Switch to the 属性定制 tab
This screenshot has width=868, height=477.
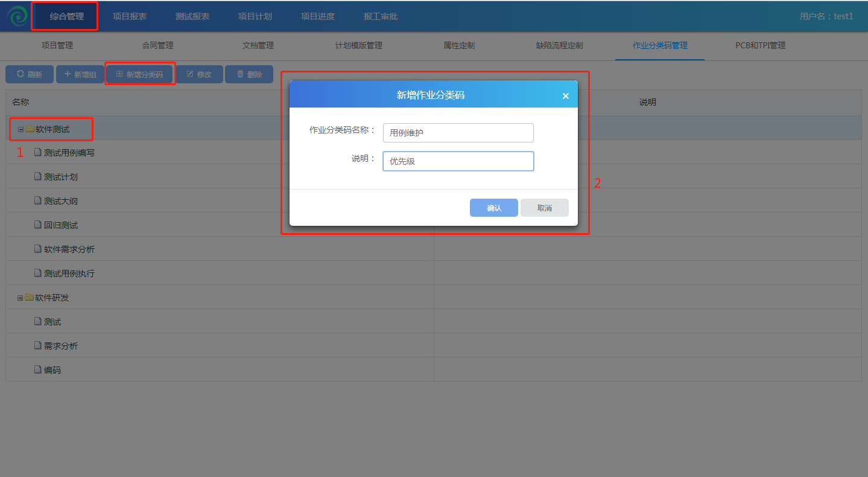pyautogui.click(x=459, y=45)
